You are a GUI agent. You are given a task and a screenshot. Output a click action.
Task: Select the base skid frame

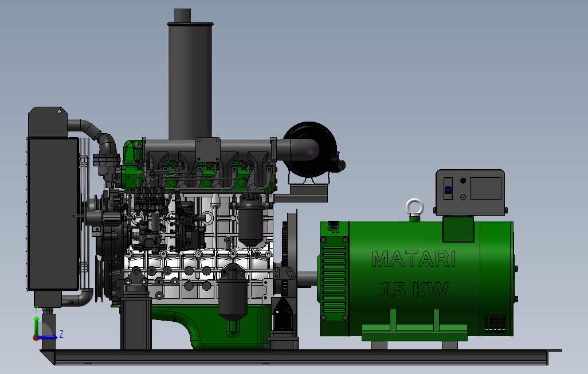click(x=301, y=357)
